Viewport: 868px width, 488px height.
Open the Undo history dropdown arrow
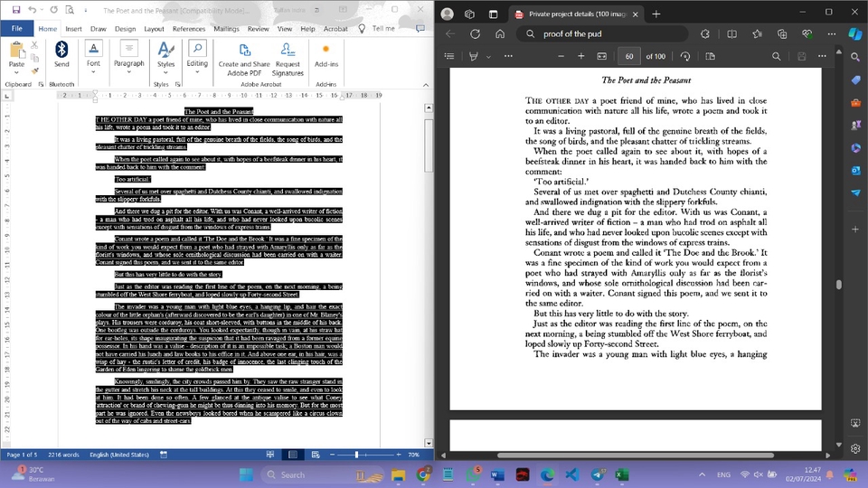[42, 9]
